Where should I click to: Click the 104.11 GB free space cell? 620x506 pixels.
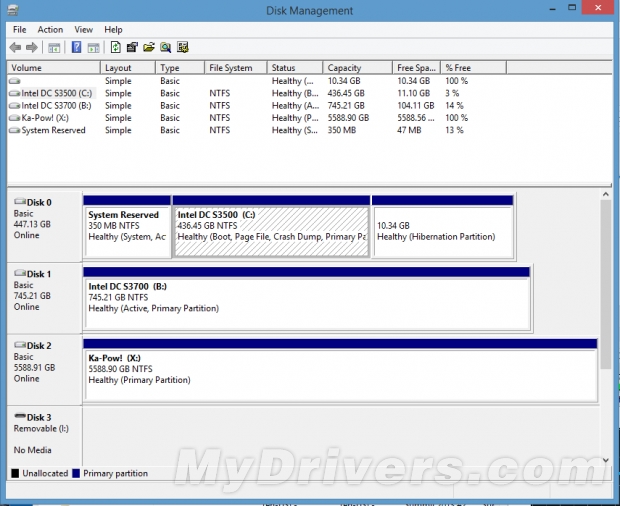416,106
